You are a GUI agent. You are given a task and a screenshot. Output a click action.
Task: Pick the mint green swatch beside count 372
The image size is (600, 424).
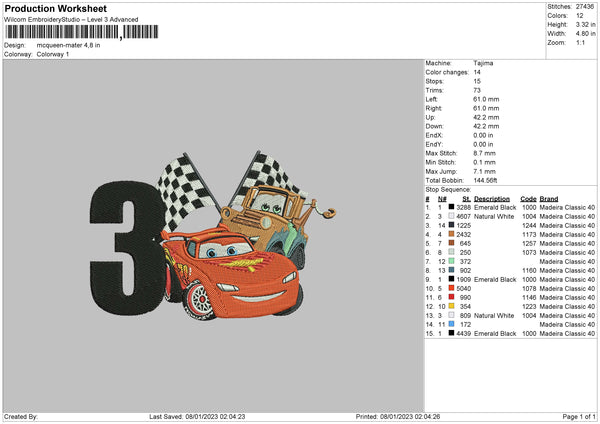pyautogui.click(x=452, y=261)
